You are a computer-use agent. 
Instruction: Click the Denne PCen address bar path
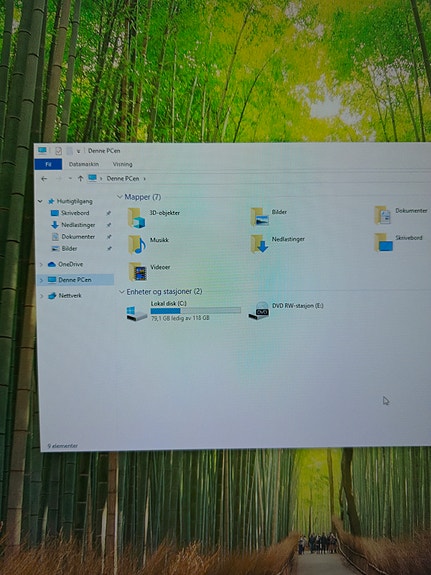pyautogui.click(x=123, y=179)
